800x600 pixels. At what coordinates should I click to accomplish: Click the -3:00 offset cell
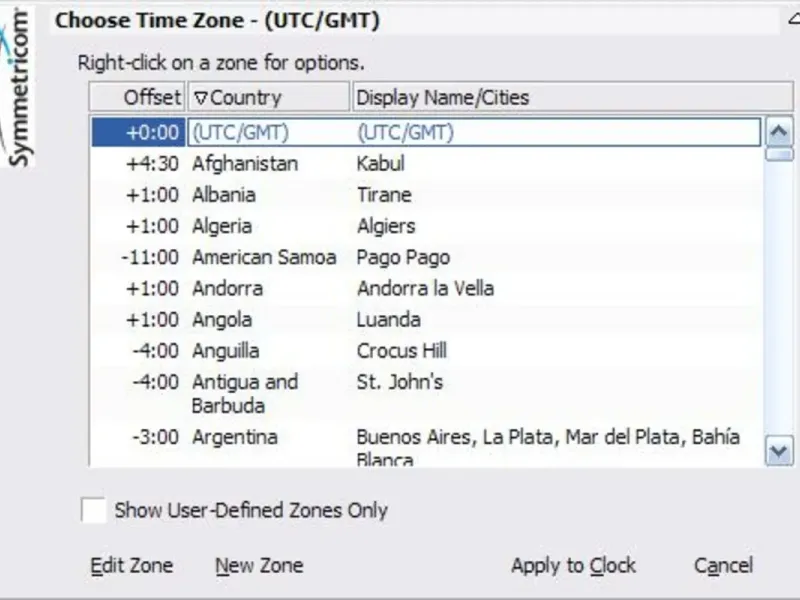click(x=155, y=437)
